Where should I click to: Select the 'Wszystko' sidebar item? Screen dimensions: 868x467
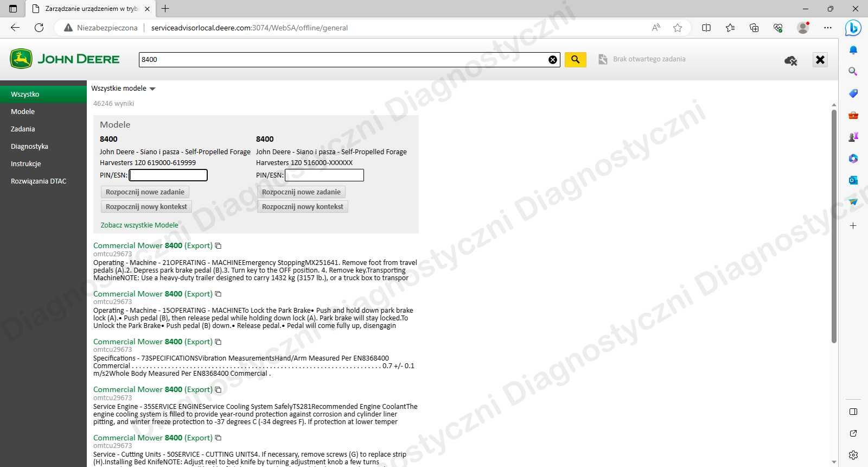[x=43, y=94]
